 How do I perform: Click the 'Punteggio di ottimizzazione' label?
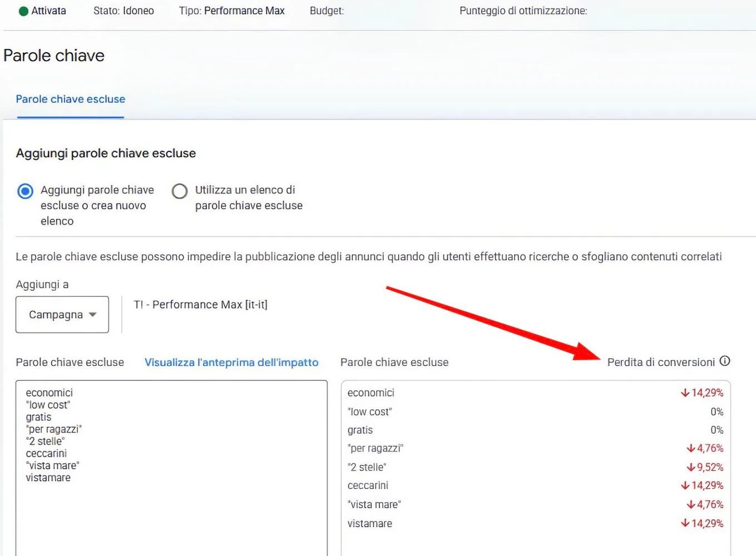point(523,11)
